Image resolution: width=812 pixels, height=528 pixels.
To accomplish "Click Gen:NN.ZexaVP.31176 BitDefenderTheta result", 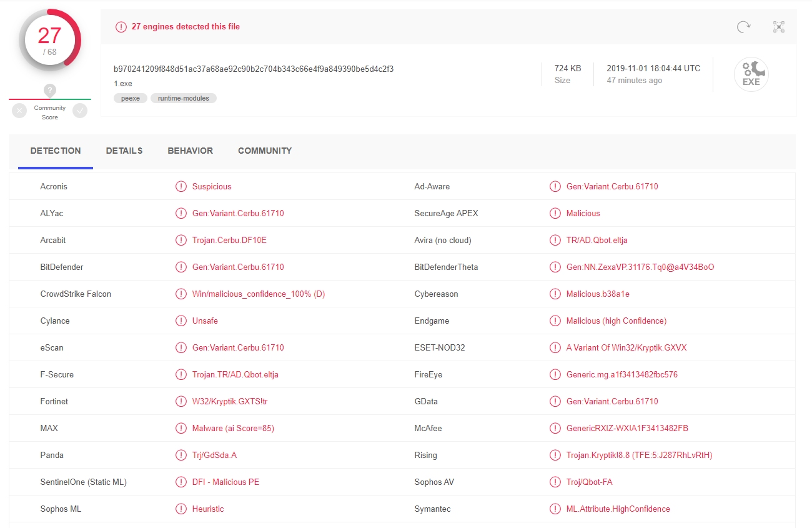I will pyautogui.click(x=640, y=267).
